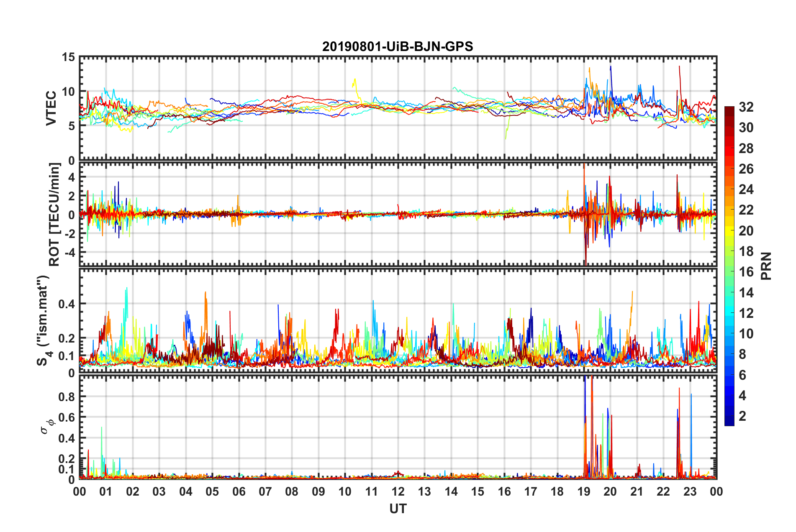Pick the dark red top of the PRN colorbar
Image resolution: width=796 pixels, height=532 pixels.
click(729, 112)
